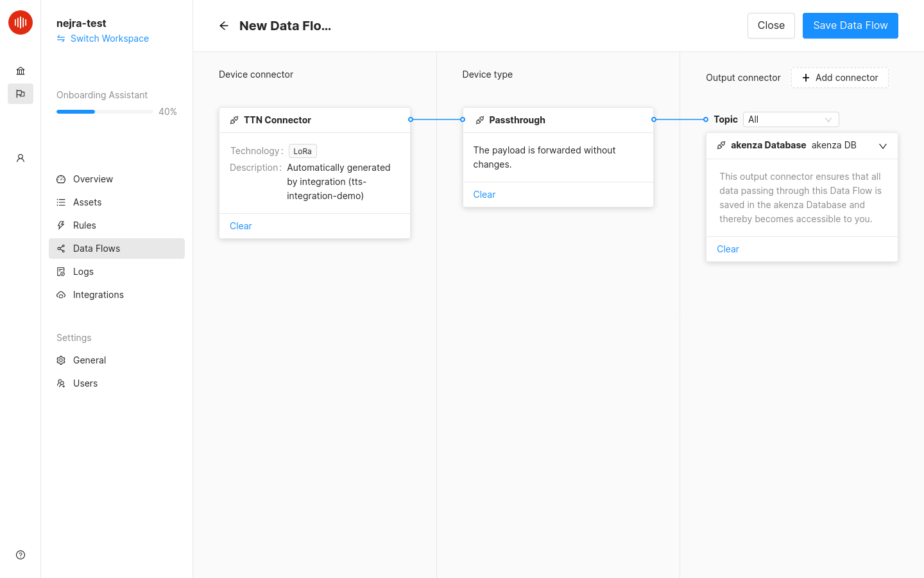Go to the Logs page
The width and height of the screenshot is (924, 578).
click(x=81, y=271)
